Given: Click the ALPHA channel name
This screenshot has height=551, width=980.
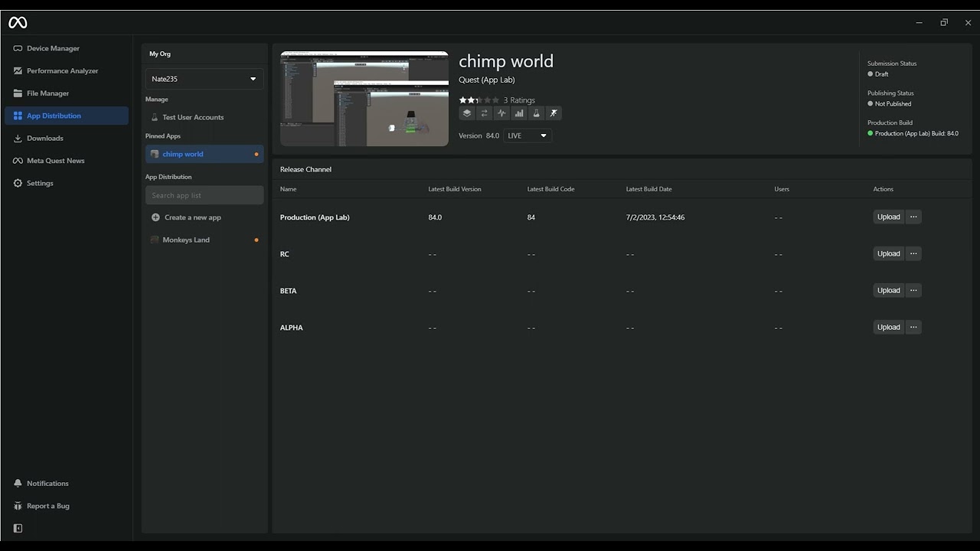Looking at the screenshot, I should (292, 328).
